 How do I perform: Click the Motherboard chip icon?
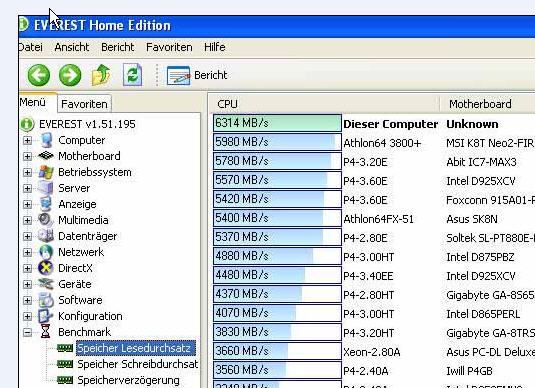tap(46, 156)
